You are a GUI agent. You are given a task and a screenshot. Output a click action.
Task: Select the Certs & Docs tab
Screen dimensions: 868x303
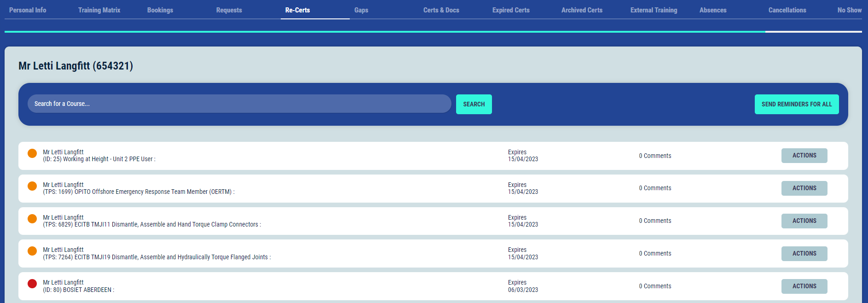[441, 10]
